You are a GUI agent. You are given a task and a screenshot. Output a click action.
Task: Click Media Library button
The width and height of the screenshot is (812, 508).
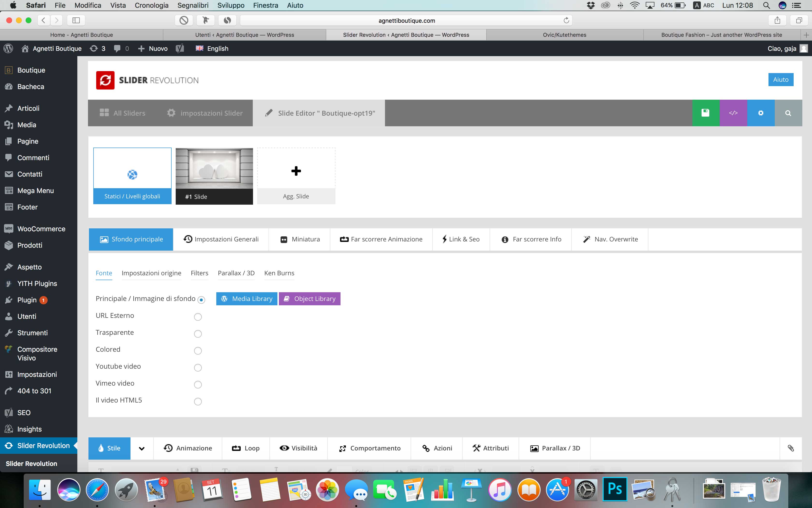tap(246, 299)
